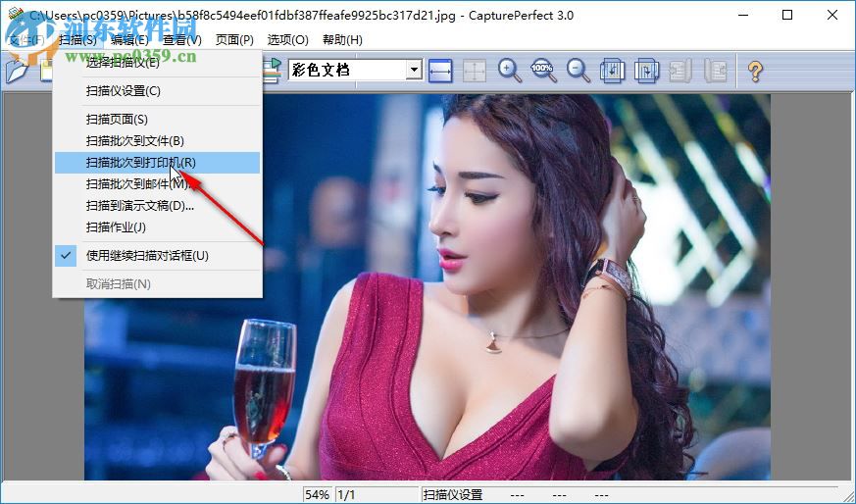856x504 pixels.
Task: Select 扫描到演示文稿(D)... menu entry
Action: 157,206
